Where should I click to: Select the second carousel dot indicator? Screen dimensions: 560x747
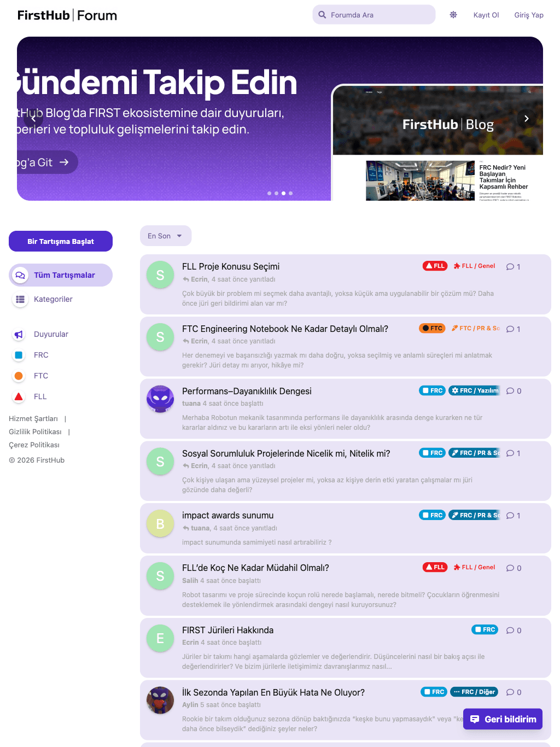tap(276, 193)
